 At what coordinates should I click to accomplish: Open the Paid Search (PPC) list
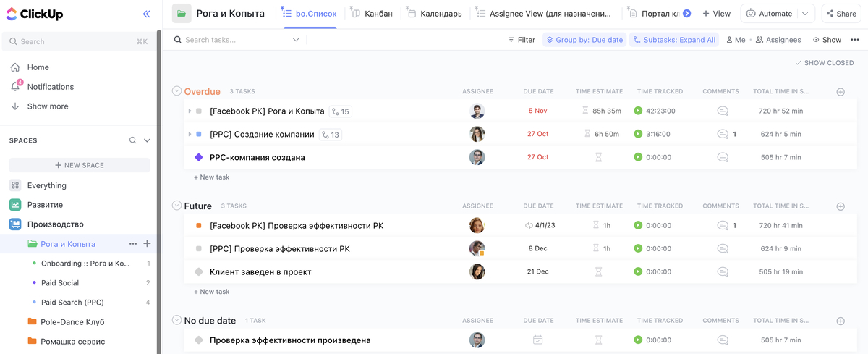pos(72,303)
